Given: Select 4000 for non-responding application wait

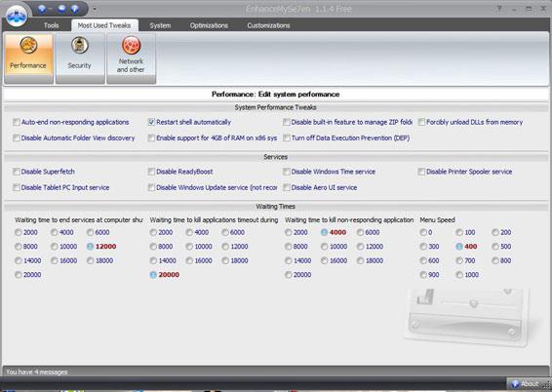Looking at the screenshot, I should pos(324,233).
